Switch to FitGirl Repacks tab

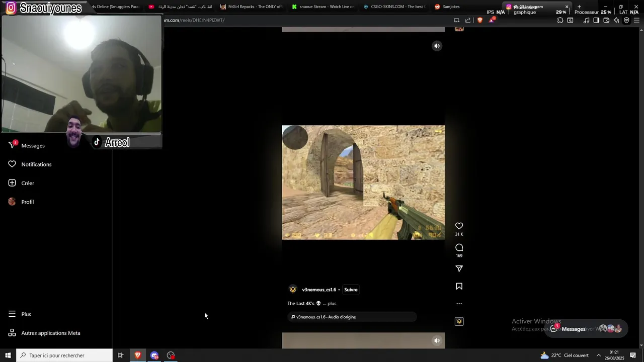tap(251, 7)
